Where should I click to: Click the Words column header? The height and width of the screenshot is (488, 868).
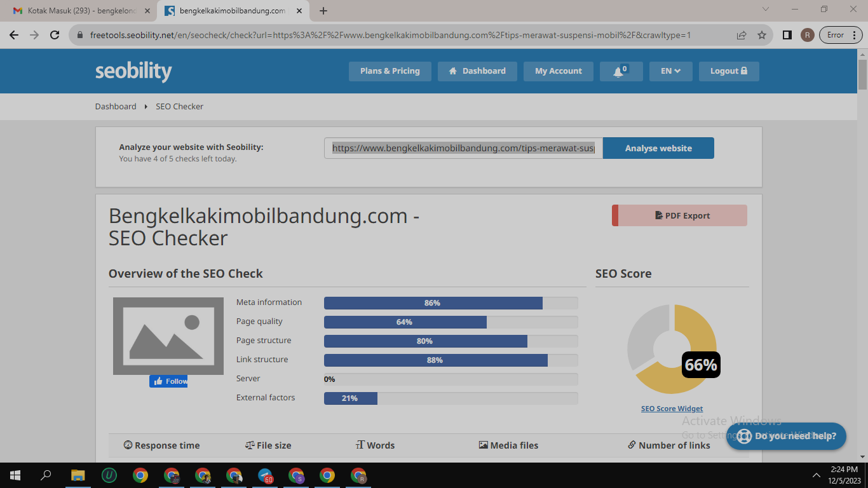pyautogui.click(x=375, y=445)
